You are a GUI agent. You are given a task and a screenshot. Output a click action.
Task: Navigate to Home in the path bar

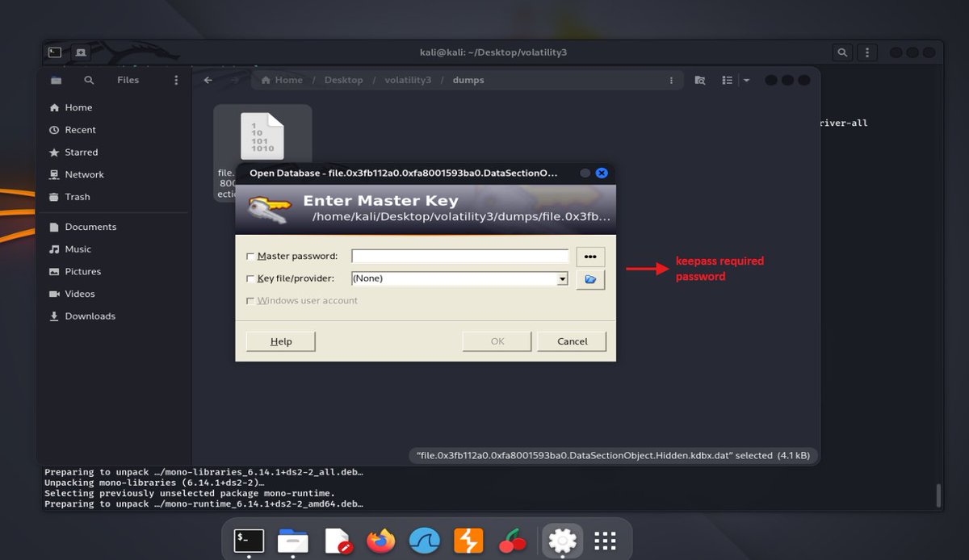click(281, 80)
